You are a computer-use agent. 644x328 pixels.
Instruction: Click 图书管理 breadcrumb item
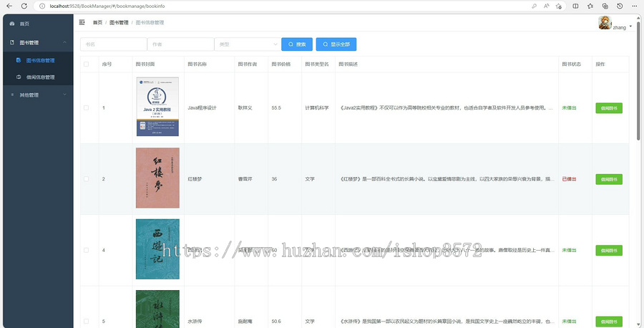(x=119, y=23)
